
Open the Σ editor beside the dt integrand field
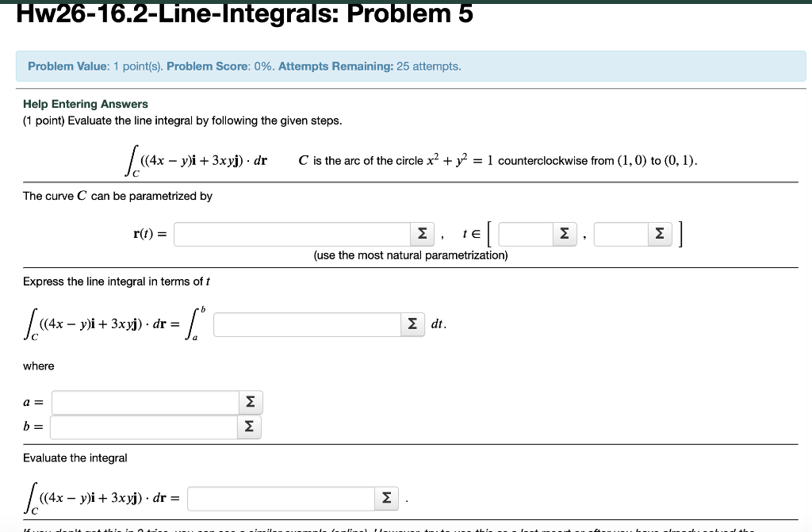412,323
